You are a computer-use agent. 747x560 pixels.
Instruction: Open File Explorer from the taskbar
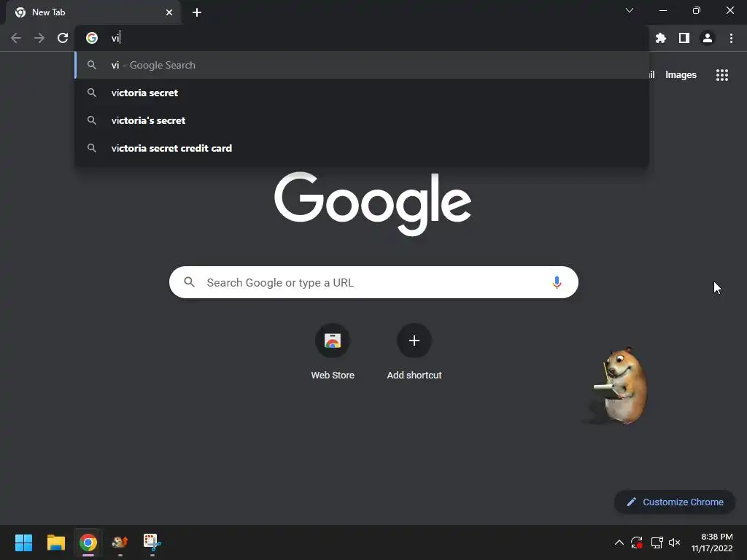55,542
